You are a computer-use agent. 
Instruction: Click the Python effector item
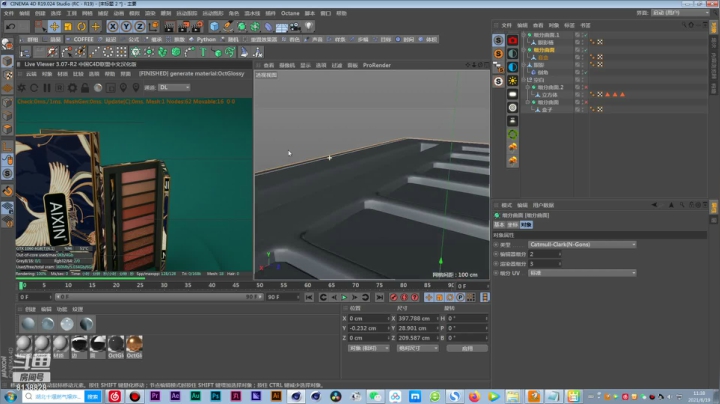(x=203, y=39)
